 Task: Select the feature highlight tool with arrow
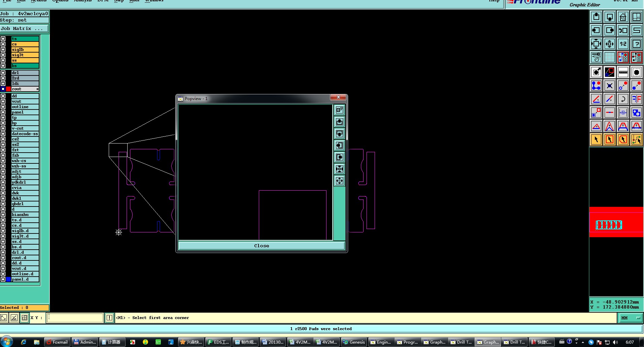[596, 72]
